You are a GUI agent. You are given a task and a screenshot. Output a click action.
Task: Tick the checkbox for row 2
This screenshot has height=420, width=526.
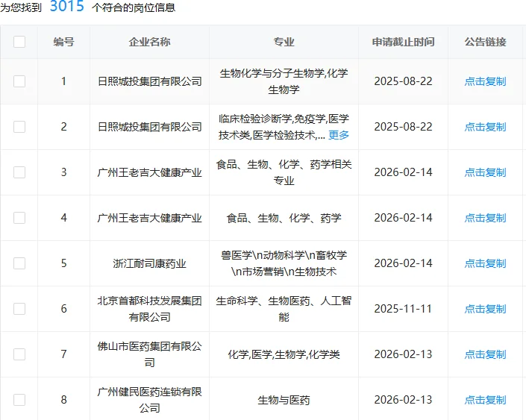[x=19, y=127]
